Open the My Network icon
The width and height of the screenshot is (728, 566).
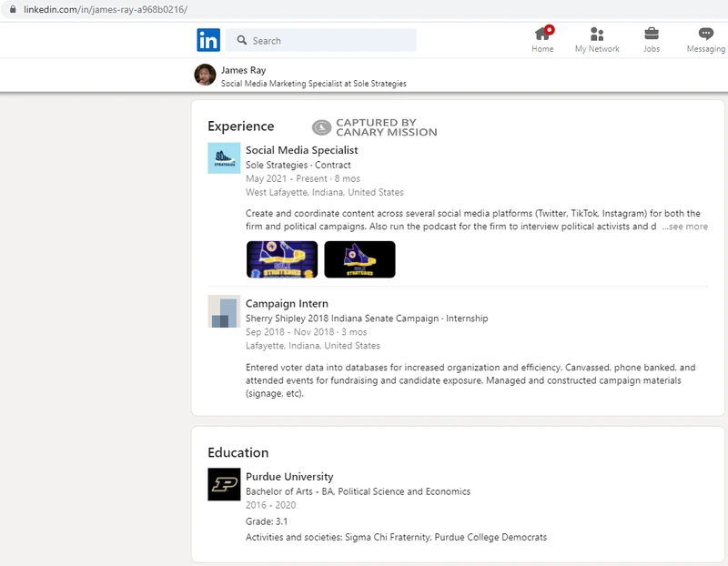point(597,34)
